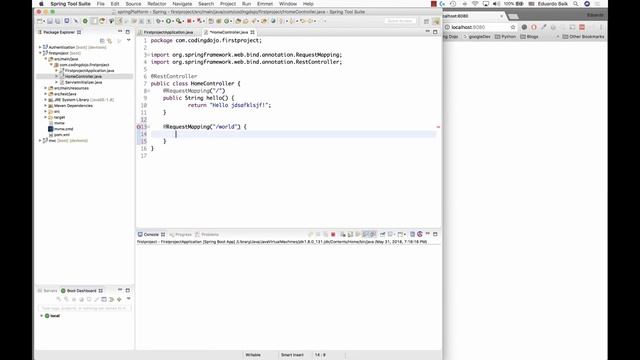Viewport: 640px width, 360px height.
Task: Expand the mvc project
Action: click(x=40, y=140)
